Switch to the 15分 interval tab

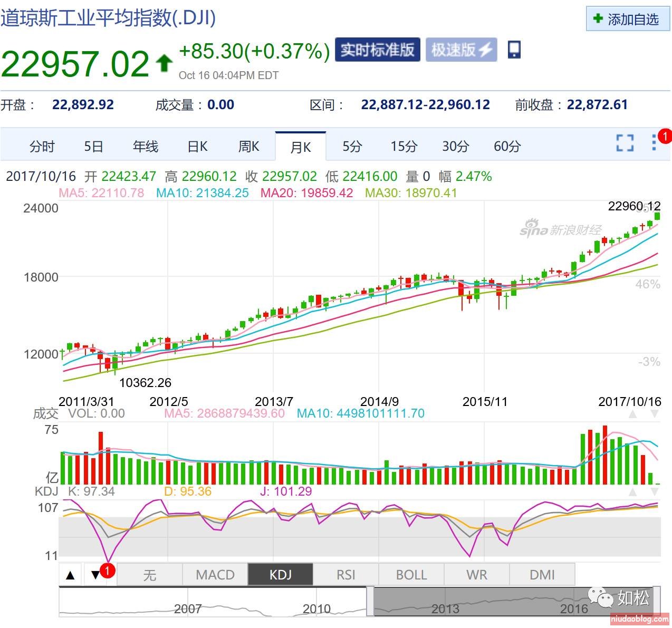404,146
